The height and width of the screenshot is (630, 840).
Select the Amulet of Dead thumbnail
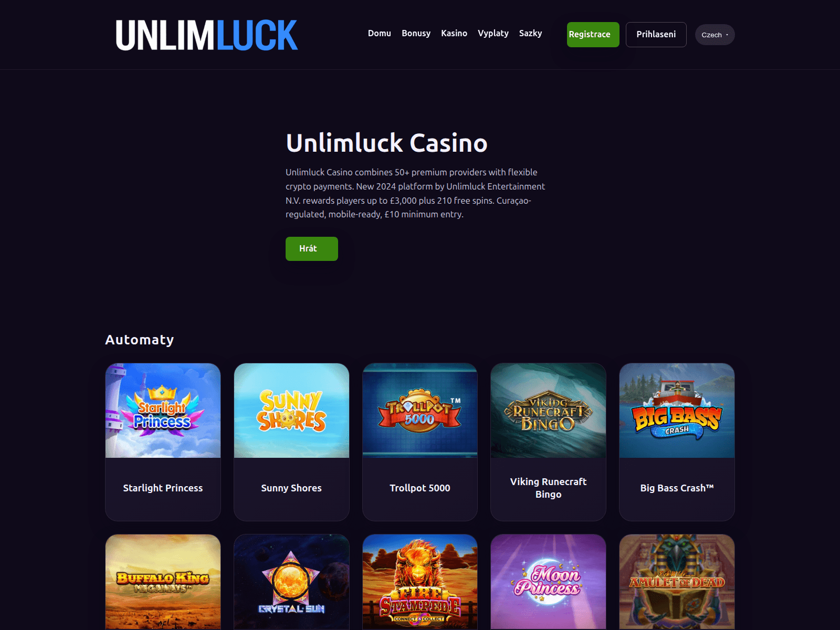pos(677,582)
